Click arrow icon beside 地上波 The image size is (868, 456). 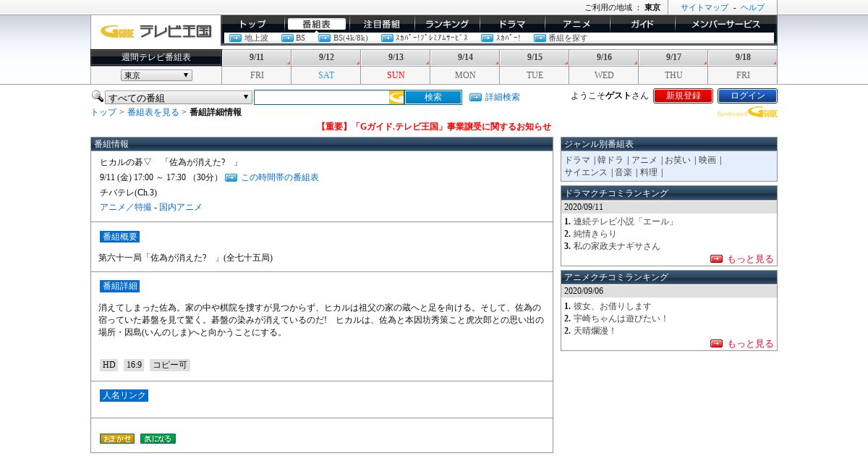point(235,38)
